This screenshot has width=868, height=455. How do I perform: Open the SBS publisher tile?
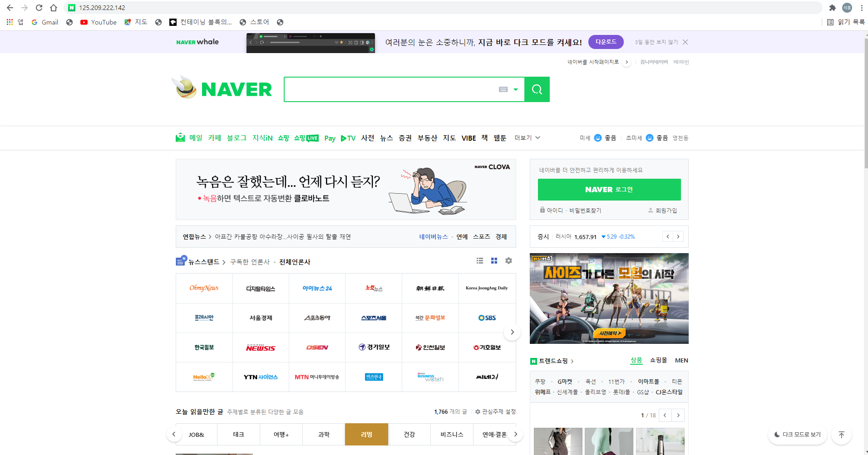[487, 318]
